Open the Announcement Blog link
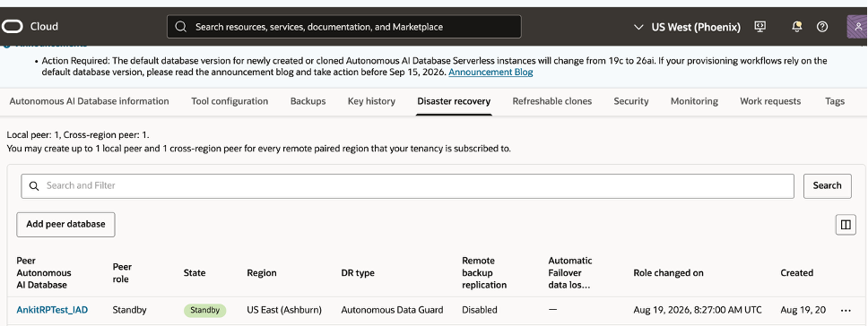The image size is (868, 326). (490, 73)
